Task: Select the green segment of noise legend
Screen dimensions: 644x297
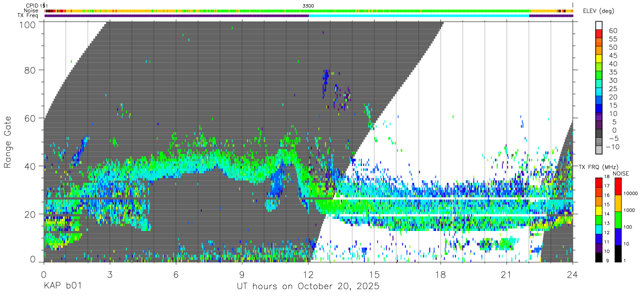Action: [618, 219]
